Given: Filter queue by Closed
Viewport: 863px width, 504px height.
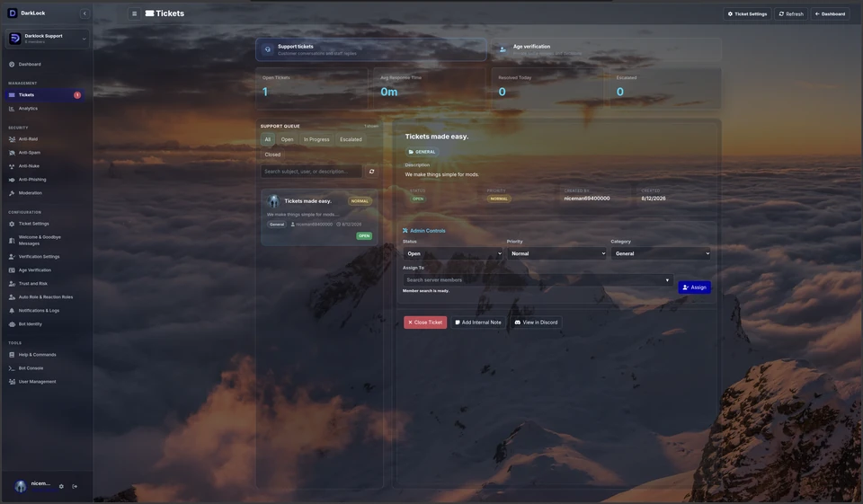Looking at the screenshot, I should pyautogui.click(x=272, y=155).
